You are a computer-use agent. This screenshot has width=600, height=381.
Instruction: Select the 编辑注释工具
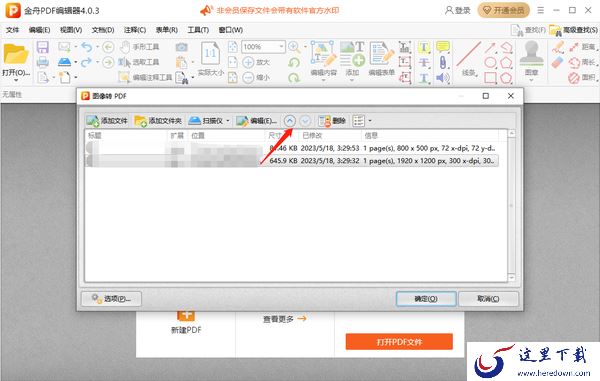145,77
